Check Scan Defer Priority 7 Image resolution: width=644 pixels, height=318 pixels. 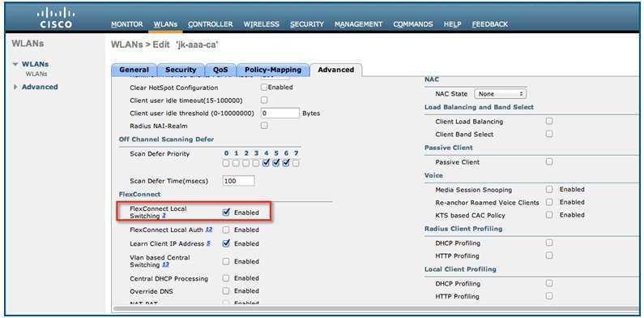(x=296, y=163)
